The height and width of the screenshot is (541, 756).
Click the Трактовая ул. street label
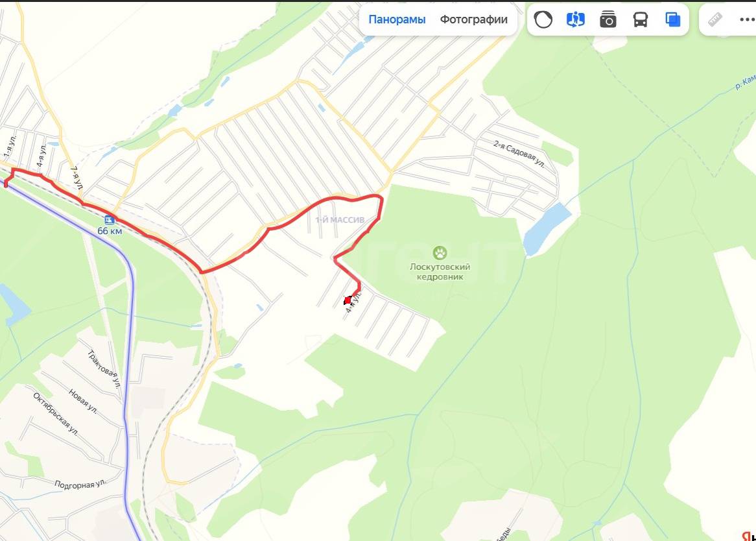pyautogui.click(x=104, y=369)
